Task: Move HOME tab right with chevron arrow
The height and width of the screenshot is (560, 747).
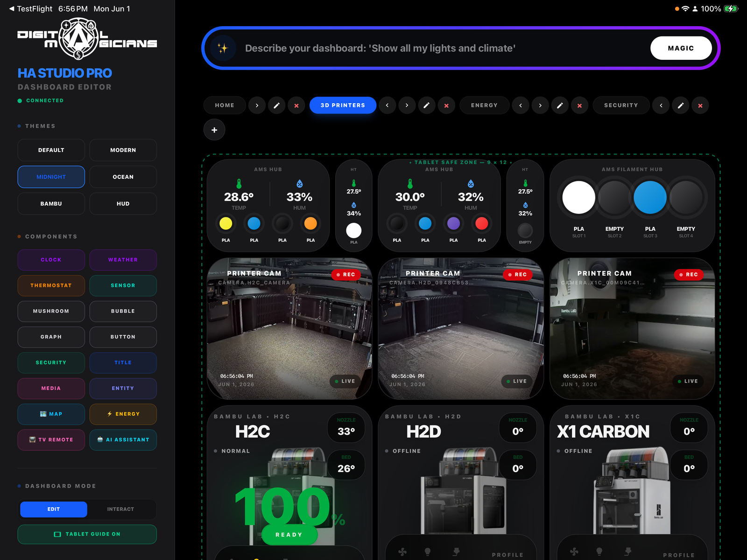Action: point(257,106)
